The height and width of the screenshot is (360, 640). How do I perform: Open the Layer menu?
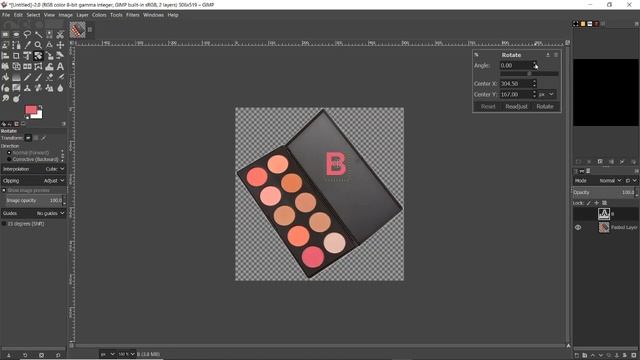pyautogui.click(x=82, y=15)
